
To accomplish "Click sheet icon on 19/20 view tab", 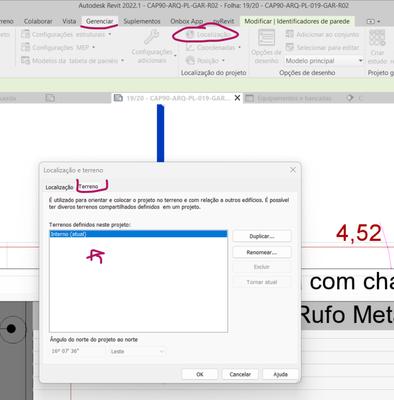I will click(118, 98).
